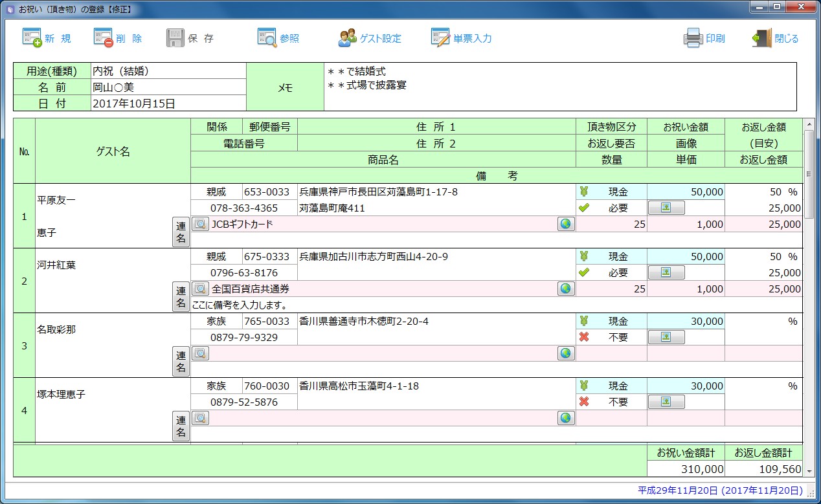This screenshot has width=821, height=504.
Task: Click product search icon beside 全国百貨店共通券
Action: [x=200, y=289]
